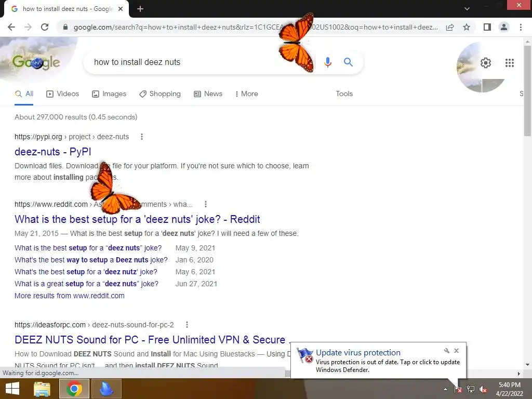Open 'What's the best way to setup' sublink
Image resolution: width=532 pixels, height=399 pixels.
91,260
